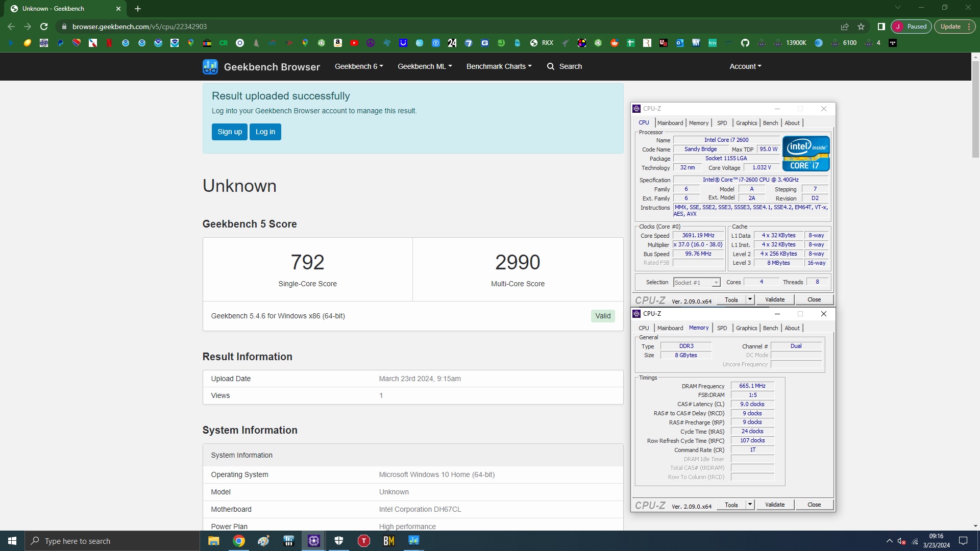The image size is (980, 551).
Task: Click the browser address bar
Action: (449, 27)
